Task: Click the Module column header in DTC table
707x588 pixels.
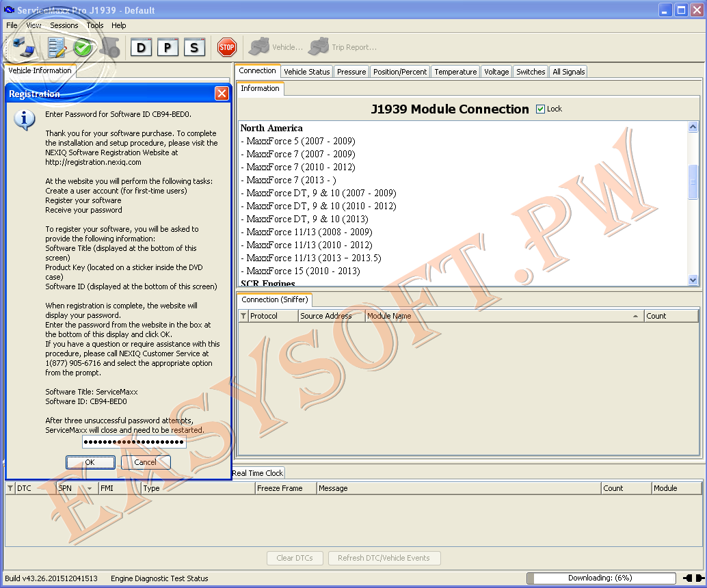Action: click(x=677, y=488)
